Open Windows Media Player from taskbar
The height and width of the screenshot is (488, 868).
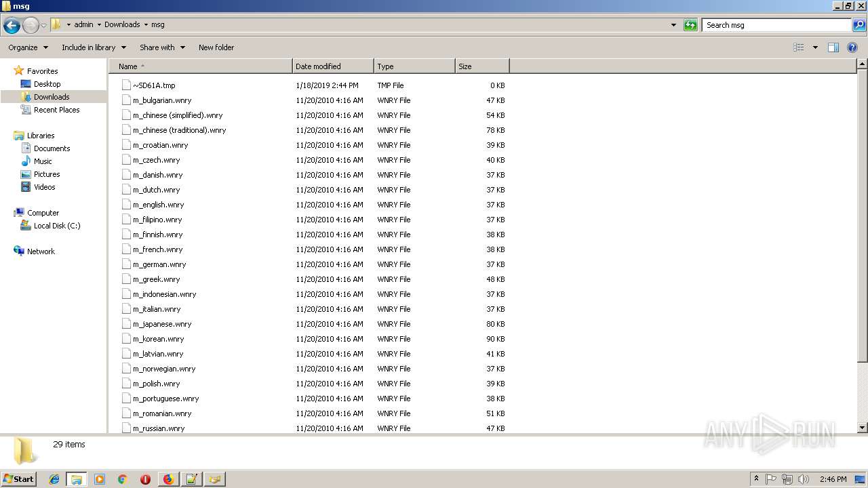click(x=100, y=479)
